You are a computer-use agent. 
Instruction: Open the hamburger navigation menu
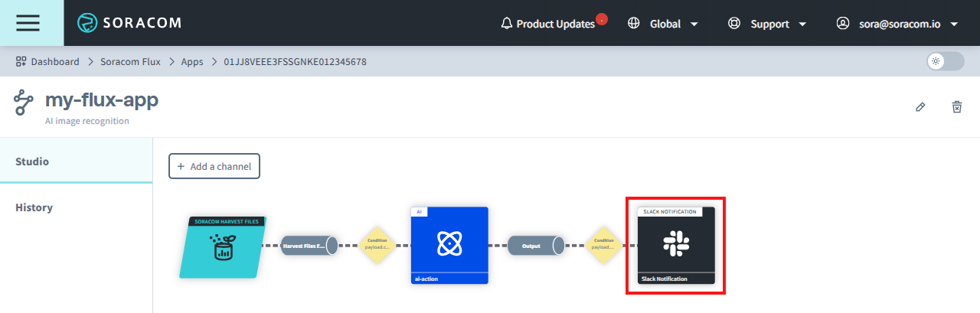(x=28, y=23)
